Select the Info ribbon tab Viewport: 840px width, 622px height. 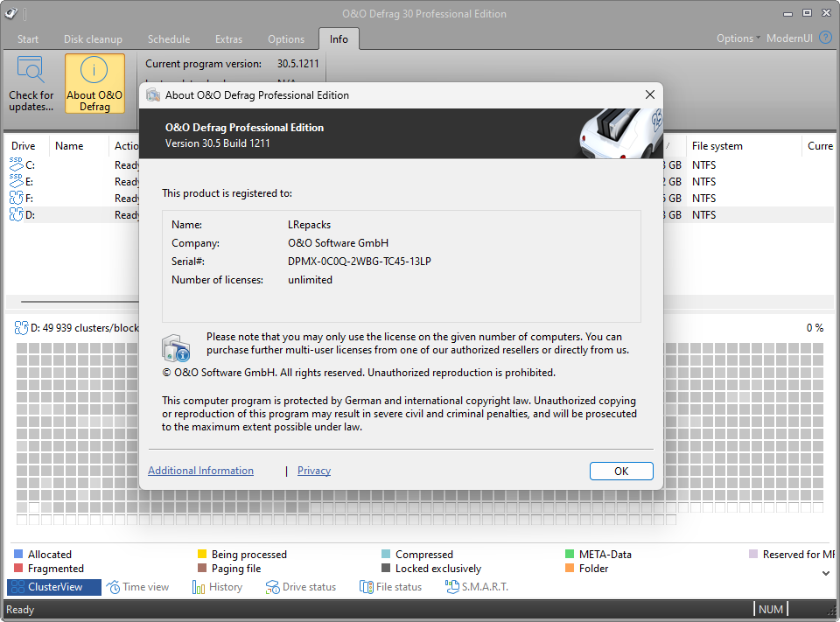339,39
